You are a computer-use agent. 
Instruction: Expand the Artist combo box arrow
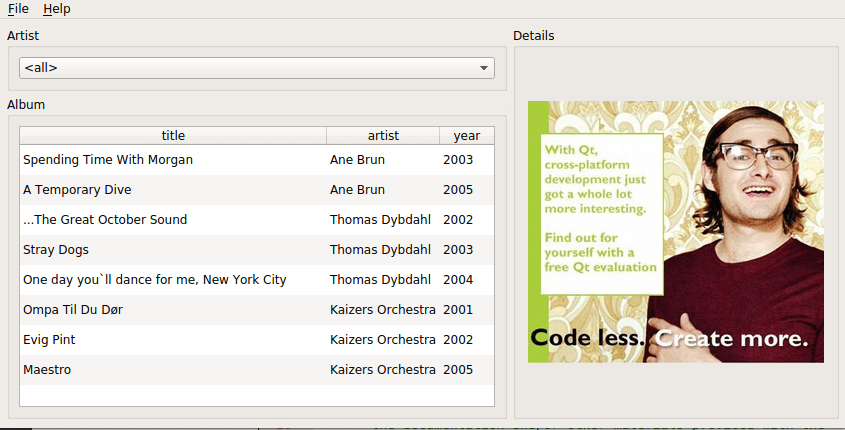(484, 68)
